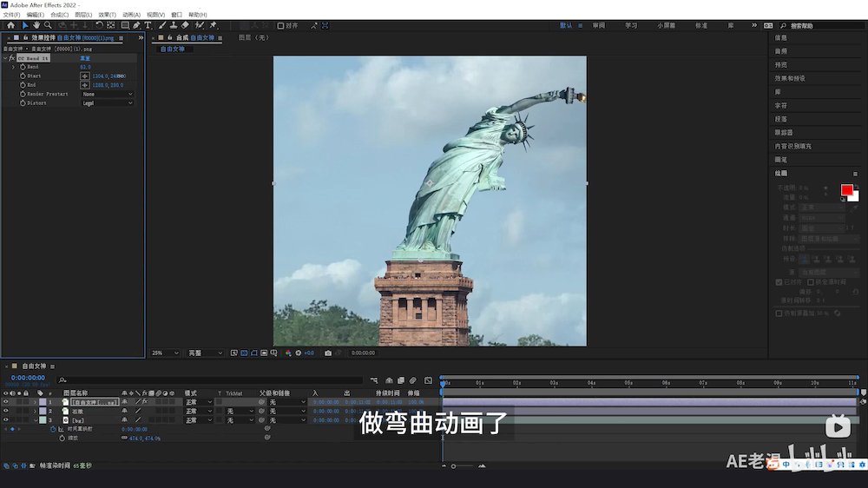
Task: Select the Brush tool
Action: [162, 25]
